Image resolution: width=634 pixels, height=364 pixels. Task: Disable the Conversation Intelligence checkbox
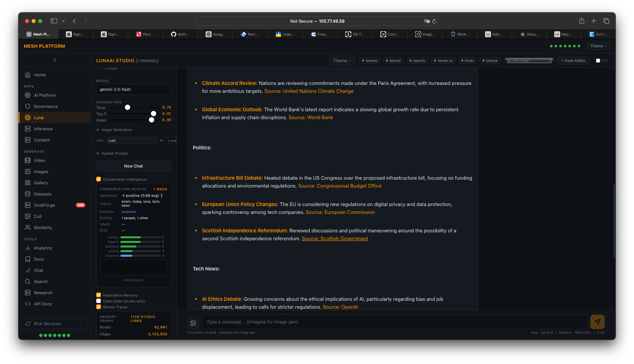99,179
